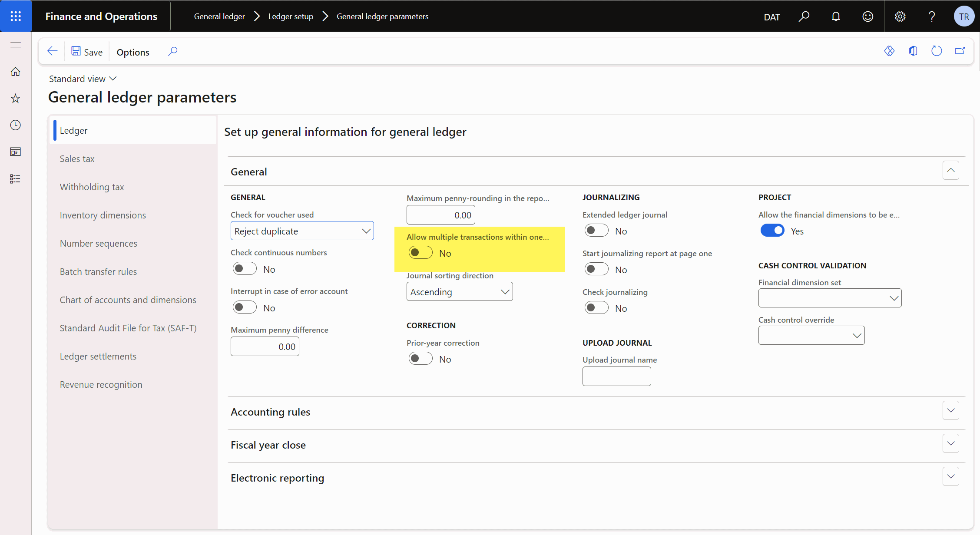The image size is (980, 535).
Task: Click General ledger breadcrumb
Action: pyautogui.click(x=219, y=17)
